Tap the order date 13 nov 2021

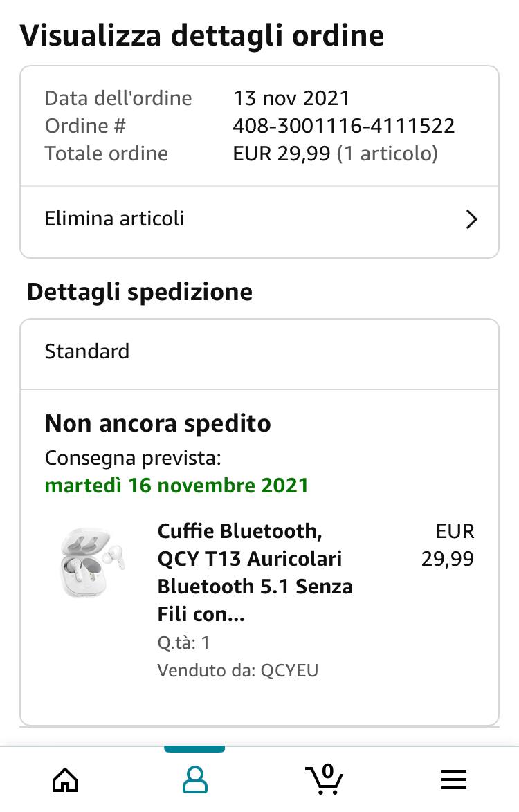[x=291, y=98]
